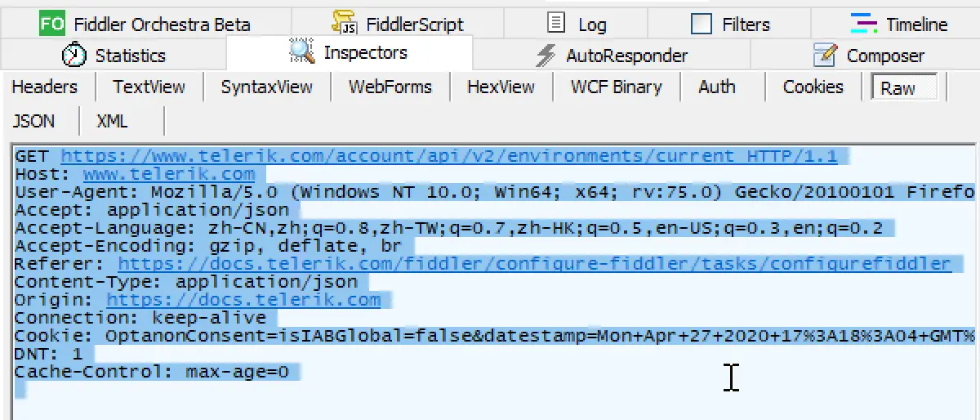Image resolution: width=980 pixels, height=420 pixels.
Task: Click the Composer pencil icon
Action: [826, 56]
